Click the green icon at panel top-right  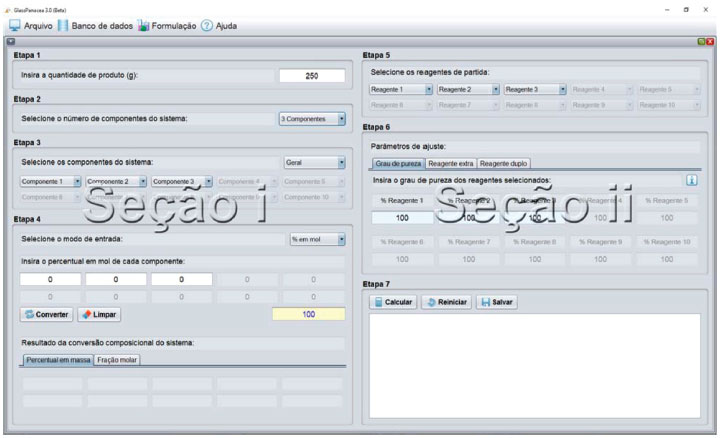click(700, 41)
